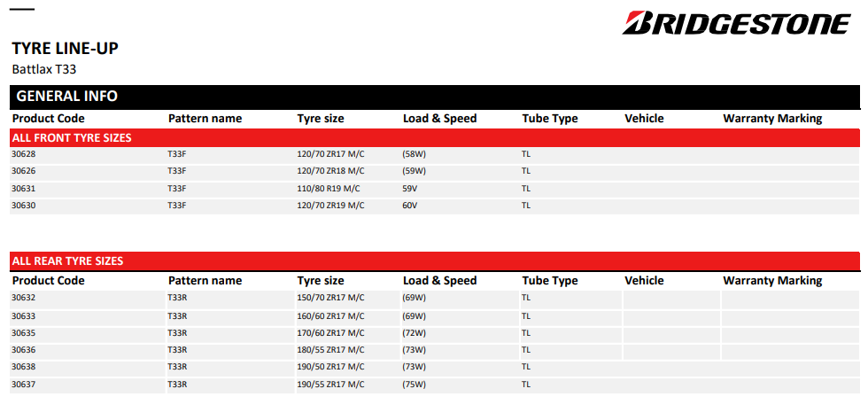Select product code 30632
The image size is (868, 420).
tap(24, 298)
